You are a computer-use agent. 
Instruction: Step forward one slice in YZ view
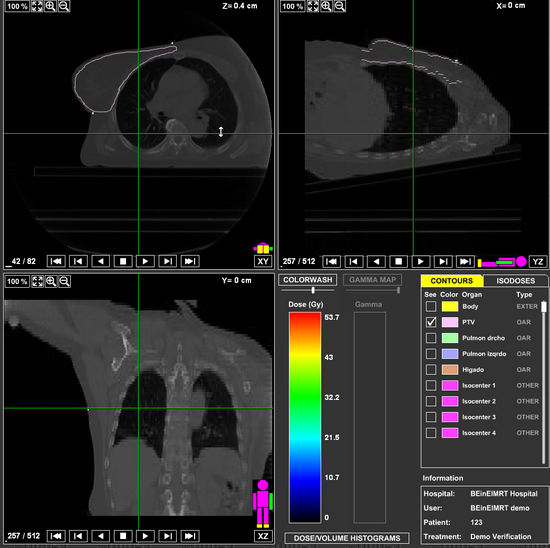click(443, 261)
